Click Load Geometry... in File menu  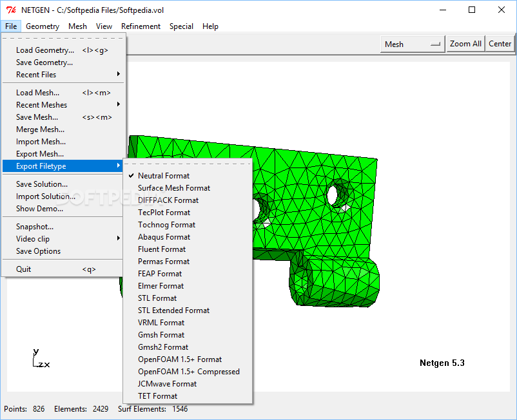click(x=63, y=50)
